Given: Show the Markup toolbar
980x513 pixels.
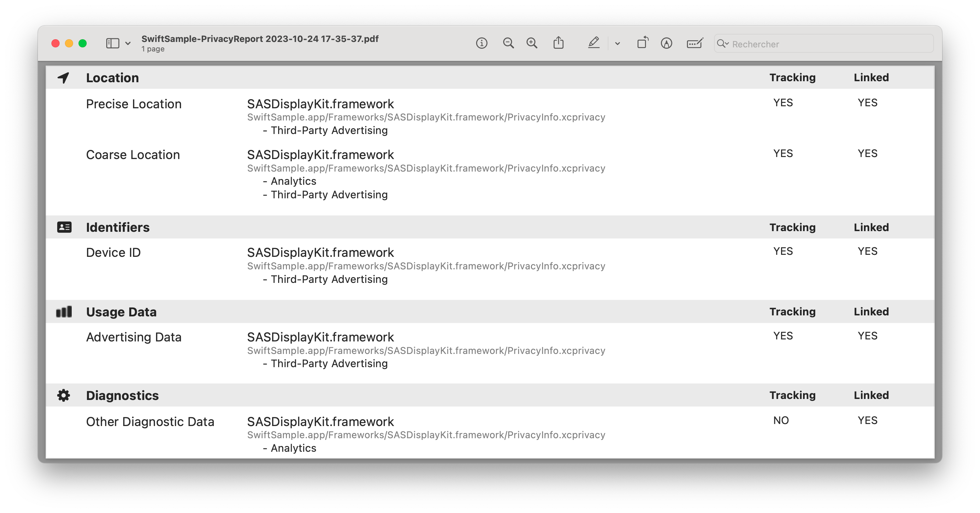Looking at the screenshot, I should [x=666, y=43].
